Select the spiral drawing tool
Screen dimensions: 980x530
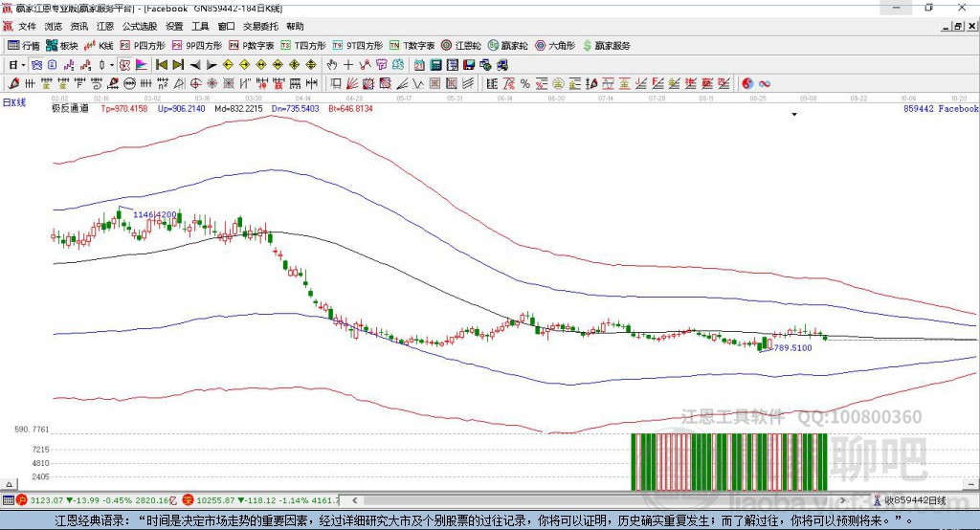tap(97, 83)
